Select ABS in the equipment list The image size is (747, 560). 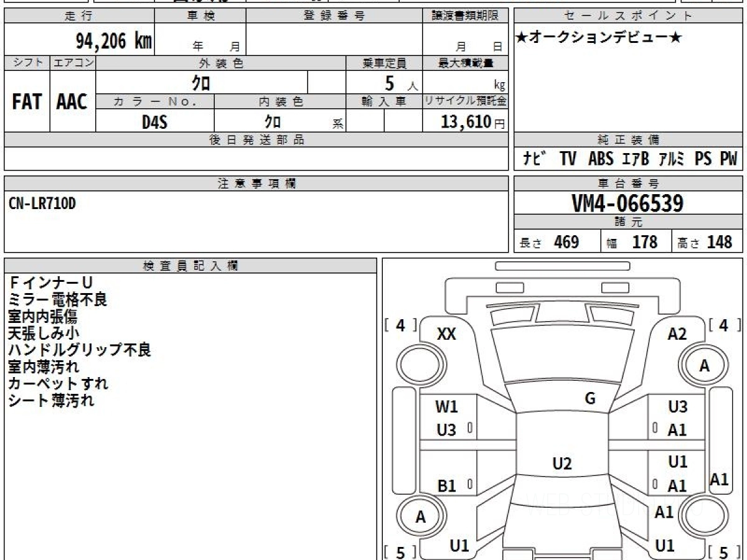pyautogui.click(x=601, y=159)
